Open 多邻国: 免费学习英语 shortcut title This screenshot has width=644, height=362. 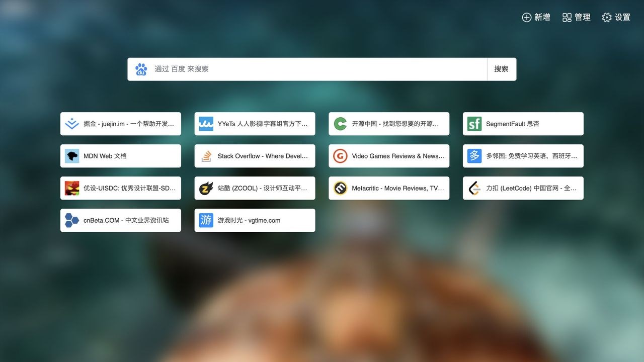(532, 156)
